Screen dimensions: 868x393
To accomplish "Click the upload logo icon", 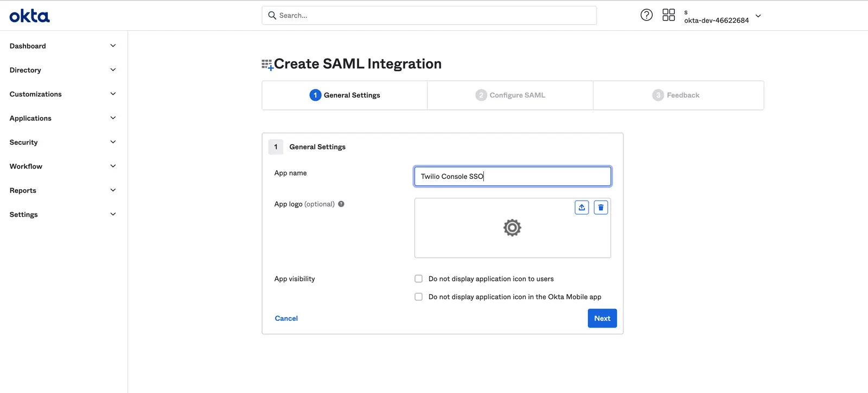I will point(582,208).
